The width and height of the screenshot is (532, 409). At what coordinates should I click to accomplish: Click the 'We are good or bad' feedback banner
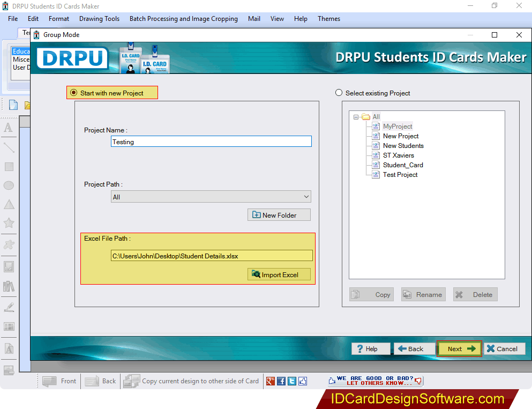pos(375,381)
